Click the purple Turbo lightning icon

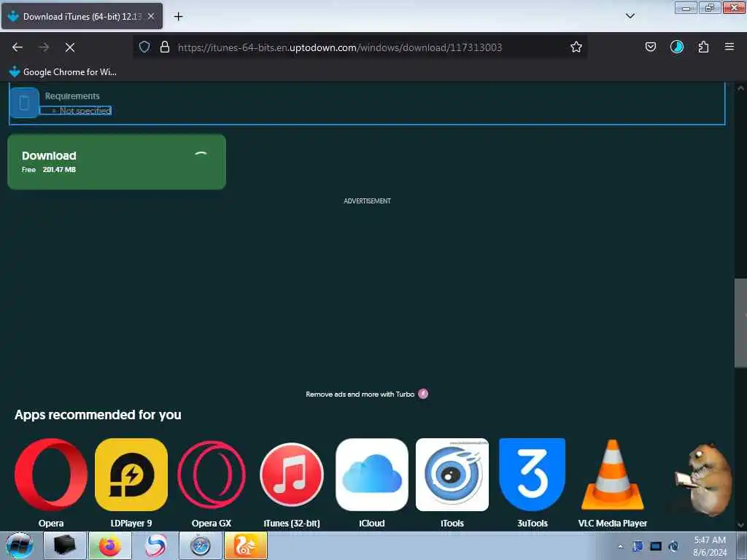pos(423,394)
